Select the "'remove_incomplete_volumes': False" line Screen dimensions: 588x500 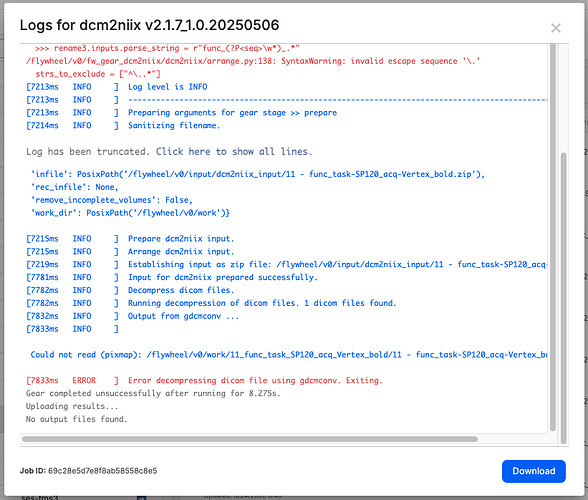[112, 200]
